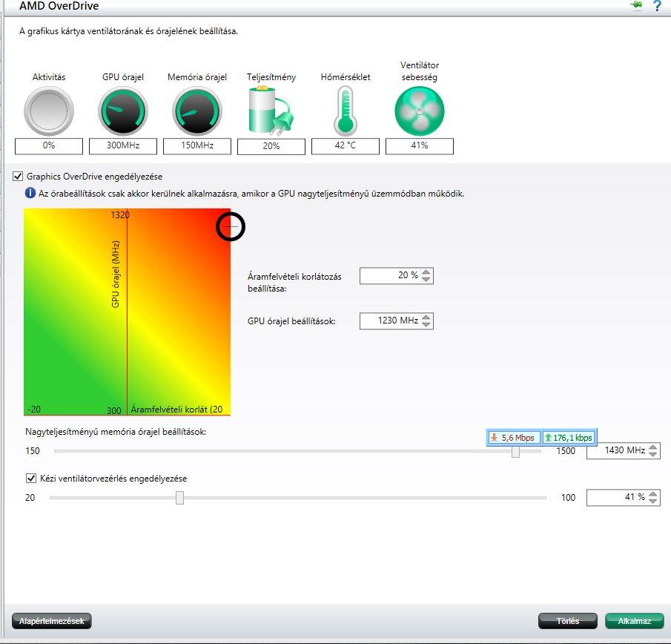Click the download speed 5,6 Mbps indicator
The width and height of the screenshot is (671, 644).
pyautogui.click(x=514, y=438)
